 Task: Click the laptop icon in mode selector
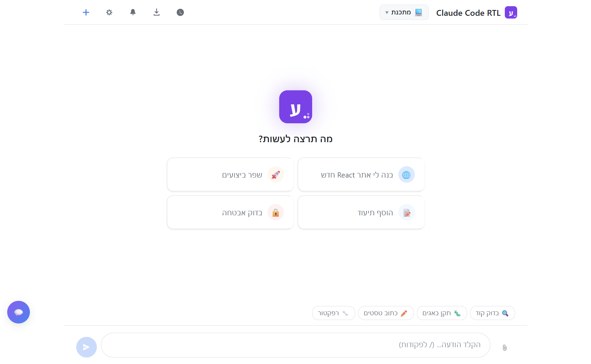[x=418, y=12]
